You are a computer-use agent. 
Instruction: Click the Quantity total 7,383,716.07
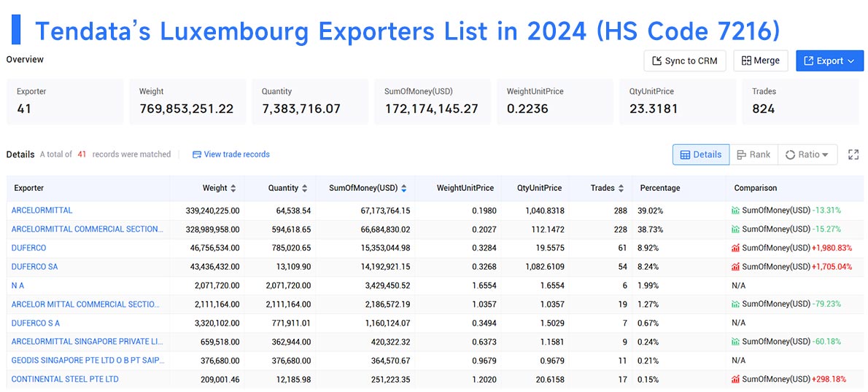point(301,109)
